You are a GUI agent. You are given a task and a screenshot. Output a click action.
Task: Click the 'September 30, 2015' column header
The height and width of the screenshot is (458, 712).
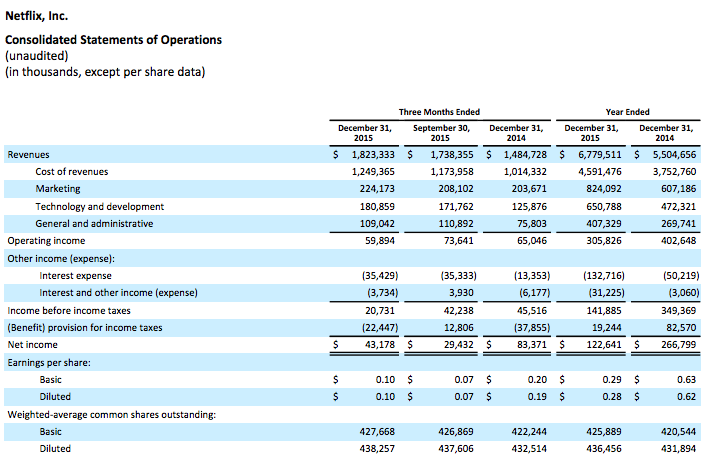(x=440, y=133)
